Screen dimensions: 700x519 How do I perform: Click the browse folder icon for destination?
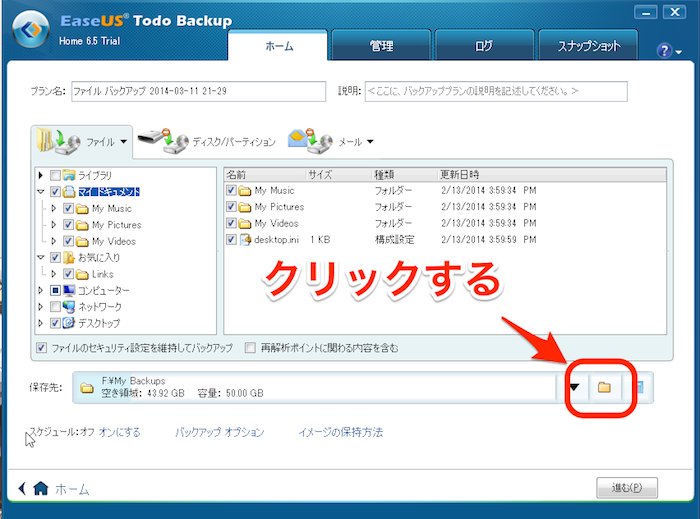coord(604,387)
